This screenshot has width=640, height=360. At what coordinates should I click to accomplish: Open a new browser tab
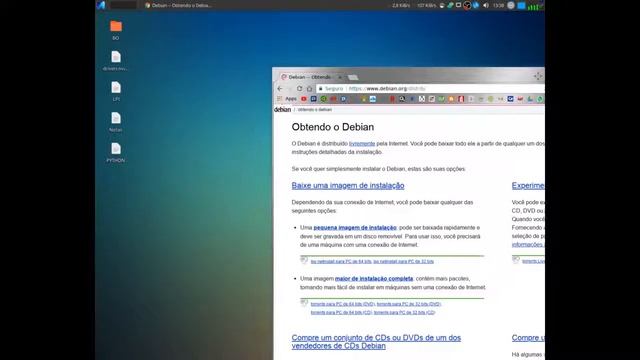[x=353, y=77]
